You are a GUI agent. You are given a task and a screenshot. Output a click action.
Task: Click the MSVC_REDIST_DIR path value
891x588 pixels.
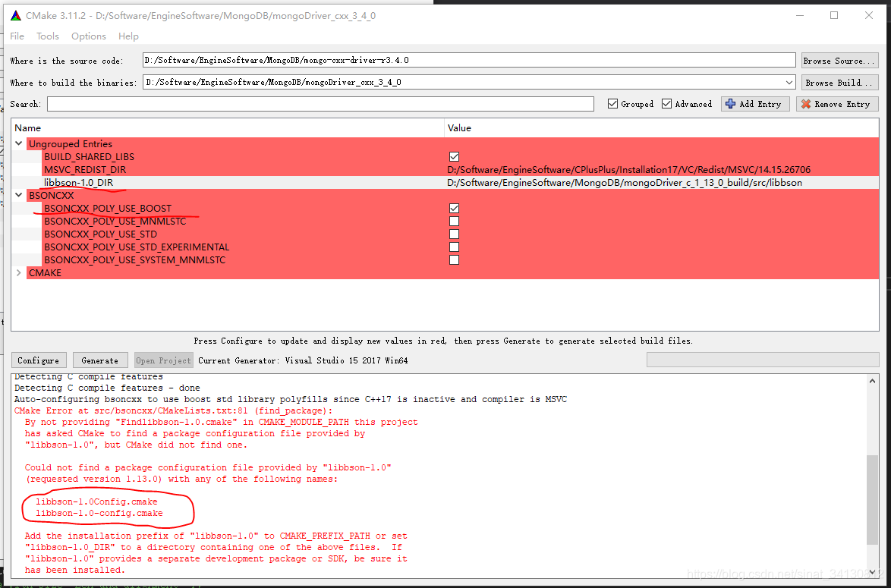(628, 169)
